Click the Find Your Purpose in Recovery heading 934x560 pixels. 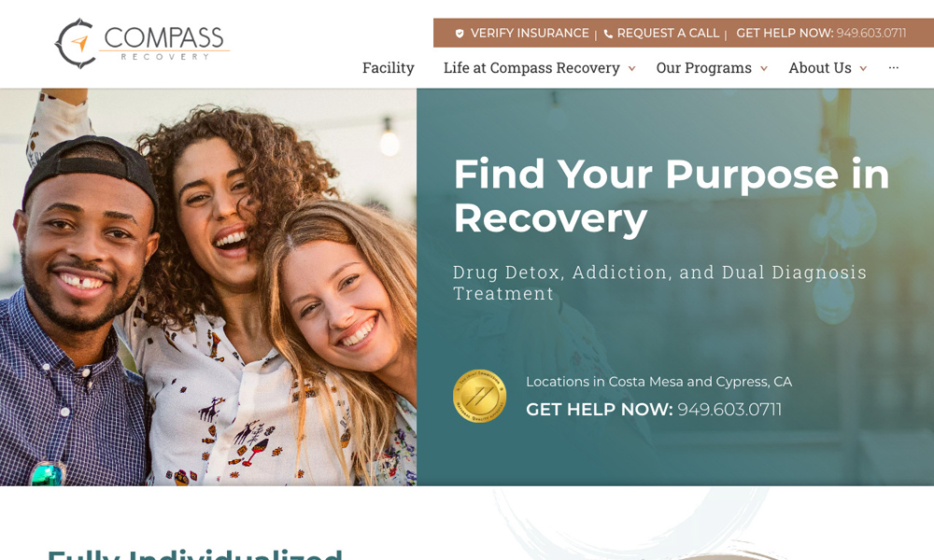(x=672, y=196)
